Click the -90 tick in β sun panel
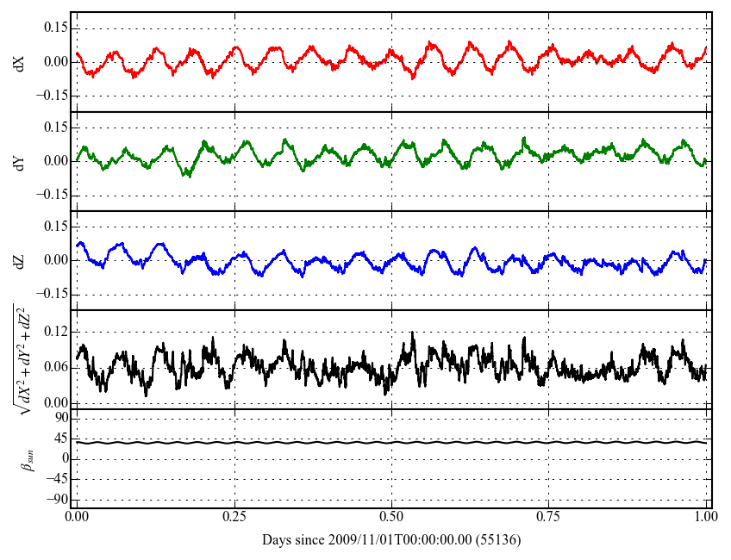The height and width of the screenshot is (560, 731). point(57,500)
